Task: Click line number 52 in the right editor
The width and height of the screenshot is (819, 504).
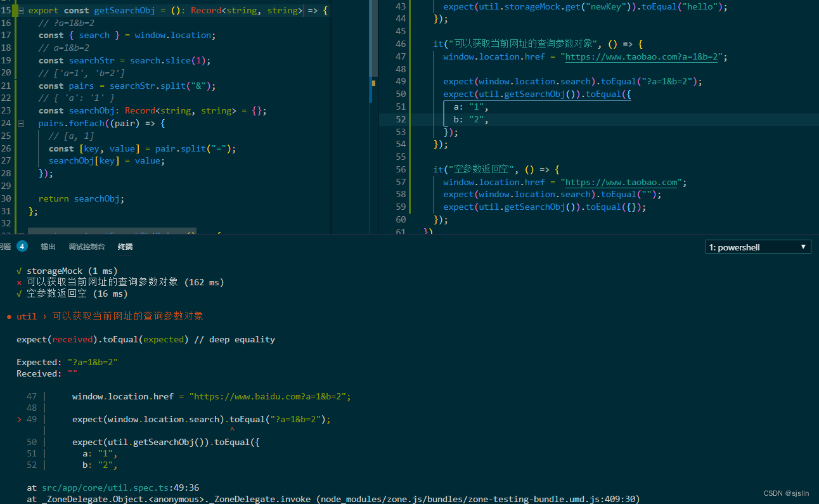Action: 400,119
